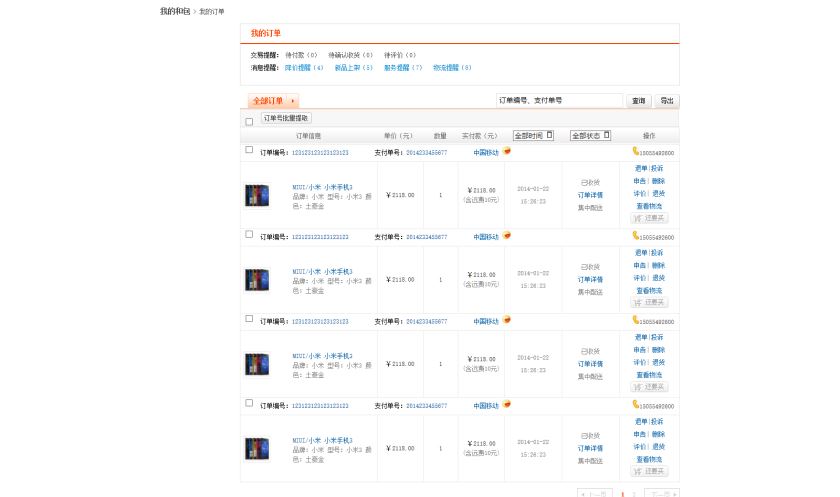The width and height of the screenshot is (840, 497).
Task: Click the 待付款 (0) reminder
Action: point(301,55)
